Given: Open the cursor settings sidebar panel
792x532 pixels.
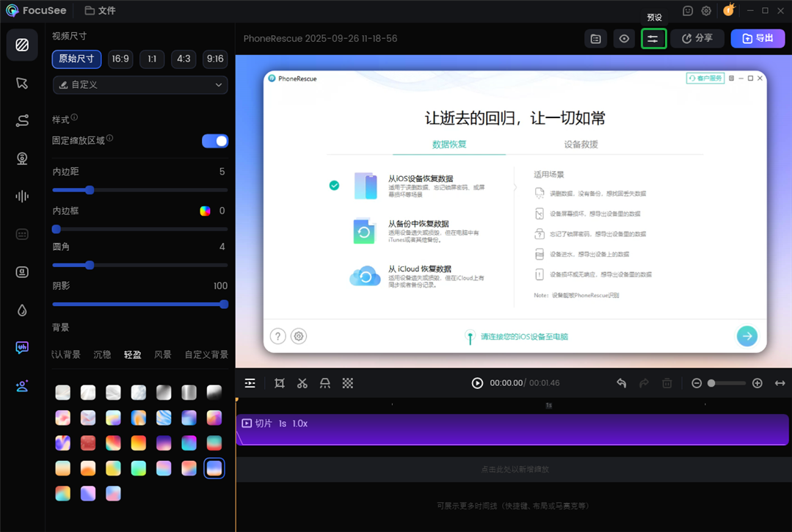Looking at the screenshot, I should (x=22, y=83).
